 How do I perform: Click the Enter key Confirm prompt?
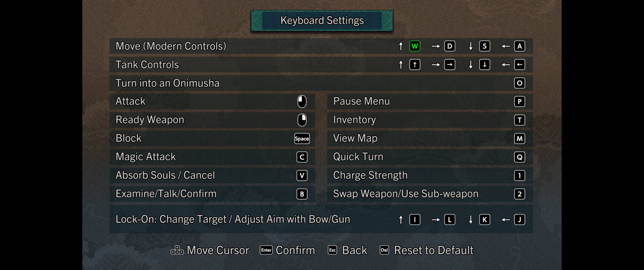(x=287, y=250)
